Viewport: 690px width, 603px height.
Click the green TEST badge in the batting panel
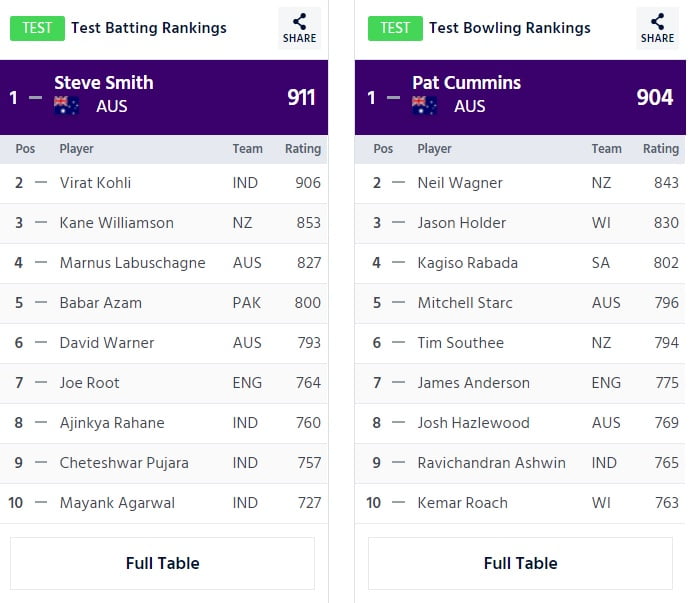(x=37, y=28)
